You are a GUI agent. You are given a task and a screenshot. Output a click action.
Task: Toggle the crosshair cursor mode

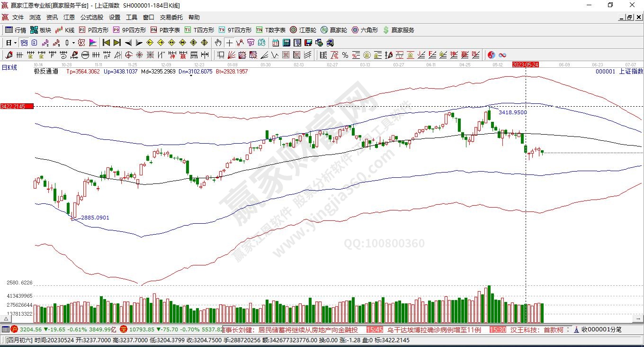click(x=229, y=43)
